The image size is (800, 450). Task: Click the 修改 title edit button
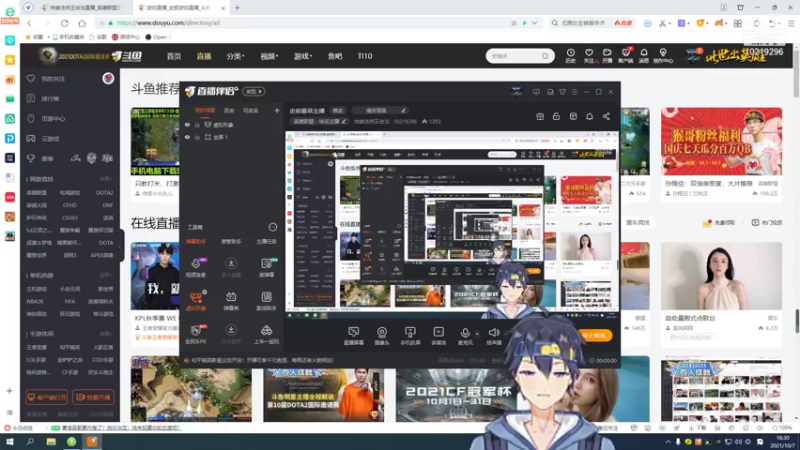(x=338, y=111)
